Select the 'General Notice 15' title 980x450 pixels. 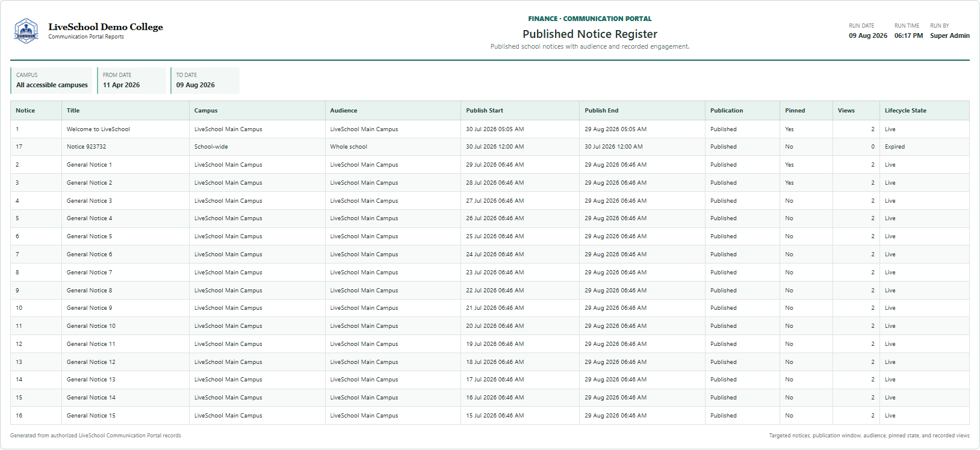click(91, 416)
